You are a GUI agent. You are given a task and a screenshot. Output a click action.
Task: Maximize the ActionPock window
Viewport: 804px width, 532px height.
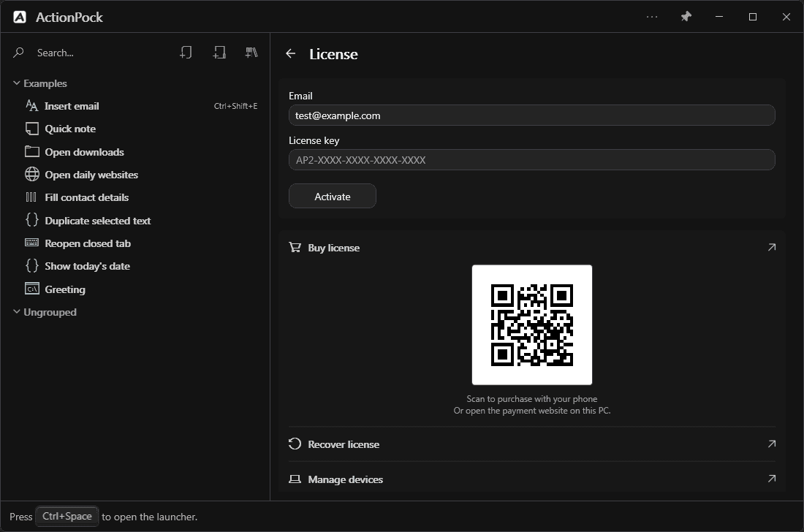point(752,17)
